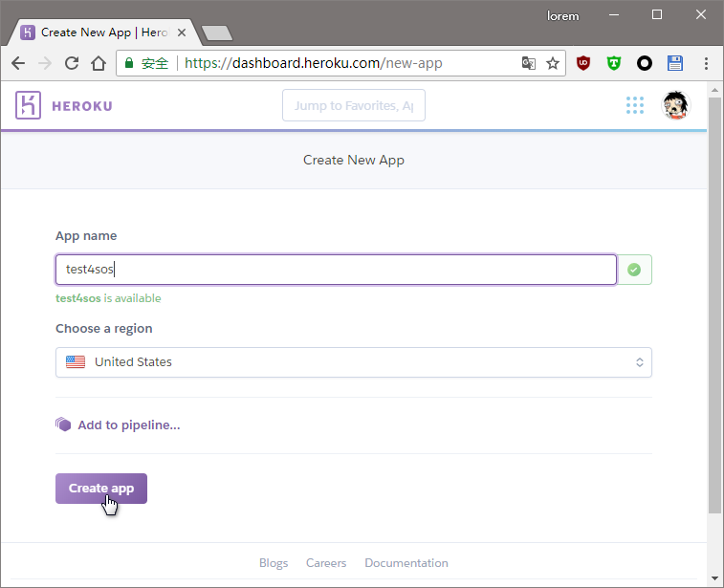Image resolution: width=724 pixels, height=588 pixels.
Task: Open the uBlock Origin extension icon
Action: coord(583,63)
